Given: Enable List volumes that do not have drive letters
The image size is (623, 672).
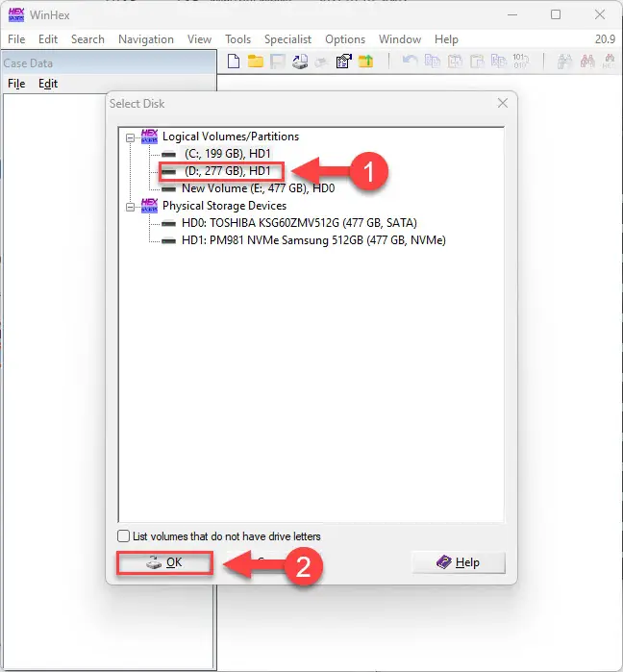Looking at the screenshot, I should (x=123, y=536).
